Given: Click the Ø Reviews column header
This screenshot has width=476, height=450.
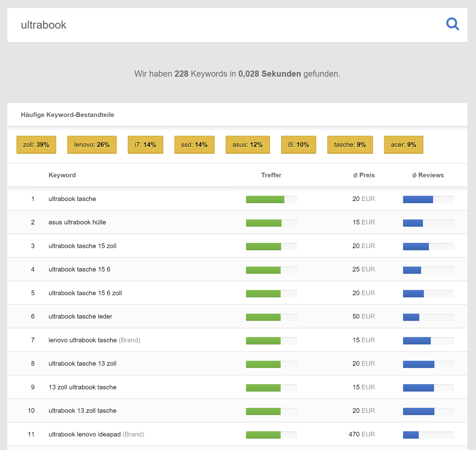Looking at the screenshot, I should (x=428, y=175).
